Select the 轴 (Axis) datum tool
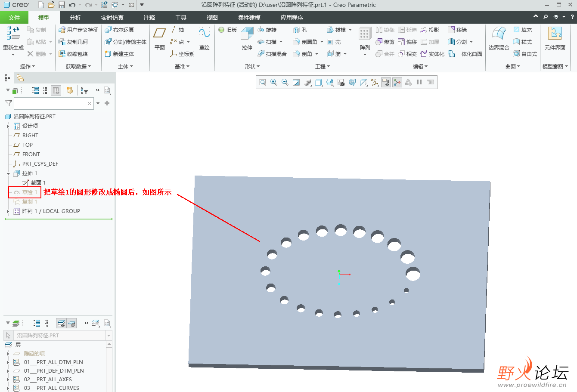 (177, 30)
